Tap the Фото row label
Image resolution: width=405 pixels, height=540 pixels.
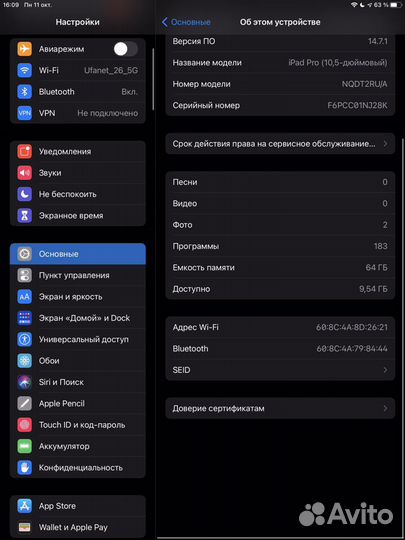click(183, 225)
